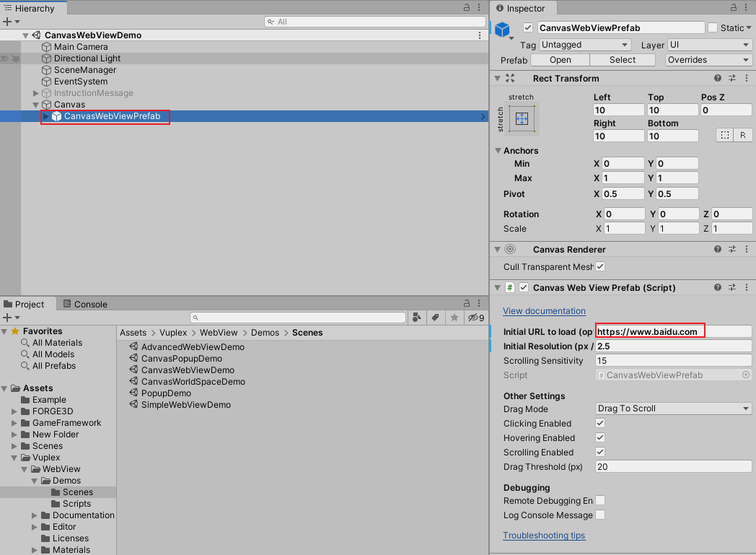
Task: Enable Log Console Messages checkbox
Action: (x=600, y=515)
